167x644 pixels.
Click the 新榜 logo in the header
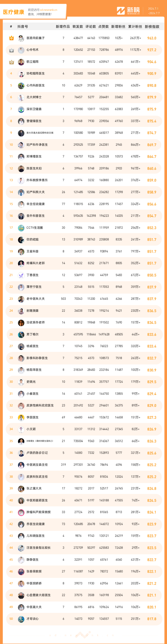click(x=128, y=11)
